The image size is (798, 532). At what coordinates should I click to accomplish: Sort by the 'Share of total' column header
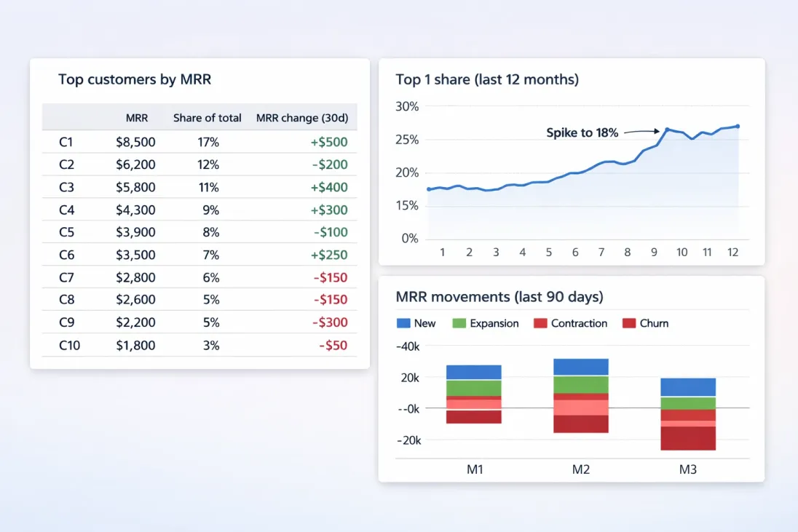208,117
